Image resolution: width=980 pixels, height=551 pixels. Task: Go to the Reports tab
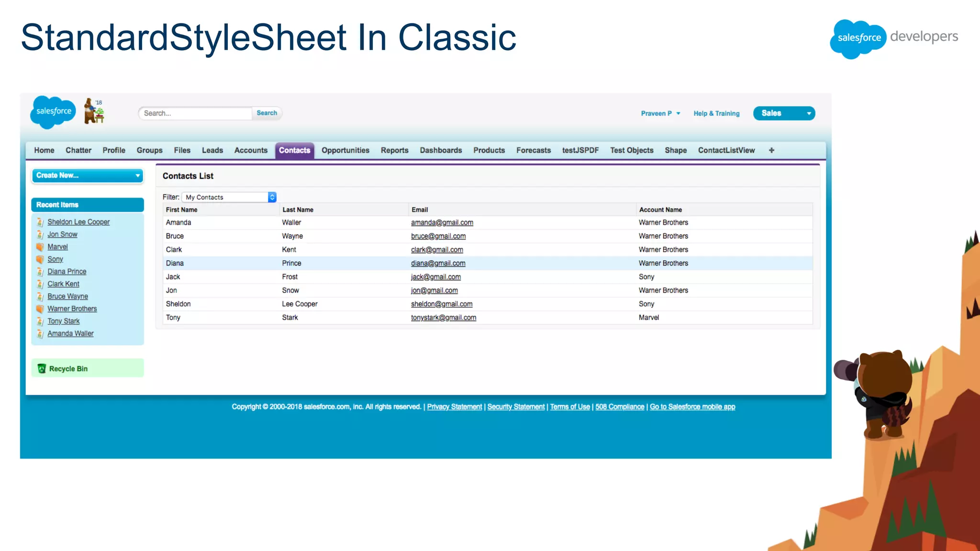395,150
